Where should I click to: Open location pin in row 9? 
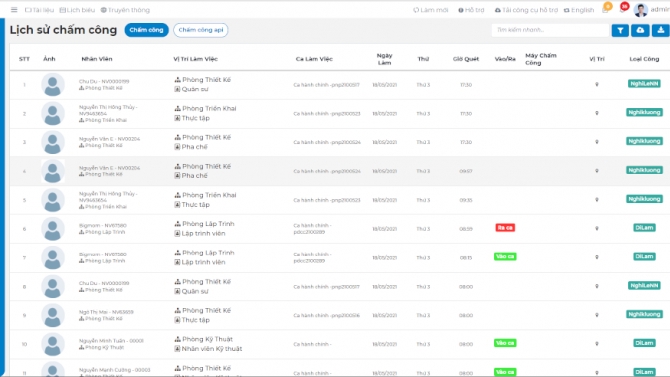pos(597,315)
